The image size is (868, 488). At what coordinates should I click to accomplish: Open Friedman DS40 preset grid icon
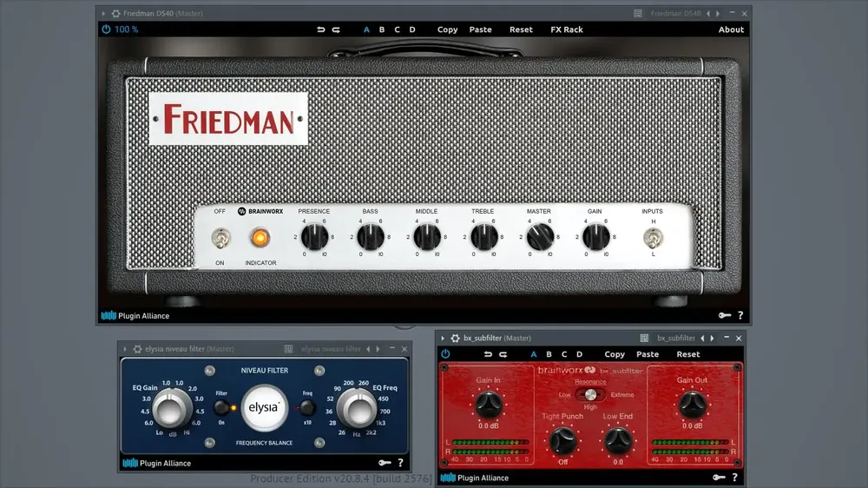pos(638,13)
